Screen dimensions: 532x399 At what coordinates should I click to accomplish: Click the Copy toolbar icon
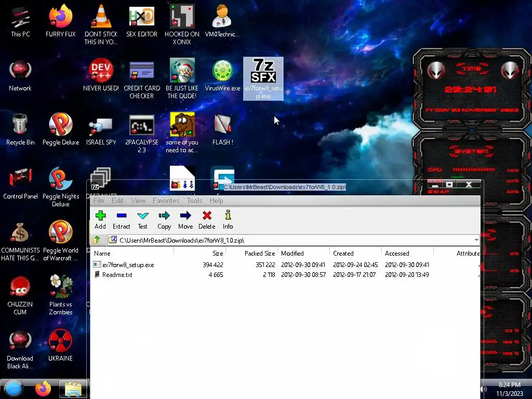point(164,220)
